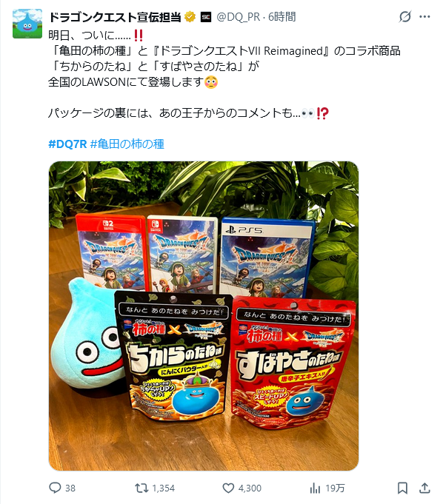
Task: Open the Grok explain-post icon
Action: [405, 17]
